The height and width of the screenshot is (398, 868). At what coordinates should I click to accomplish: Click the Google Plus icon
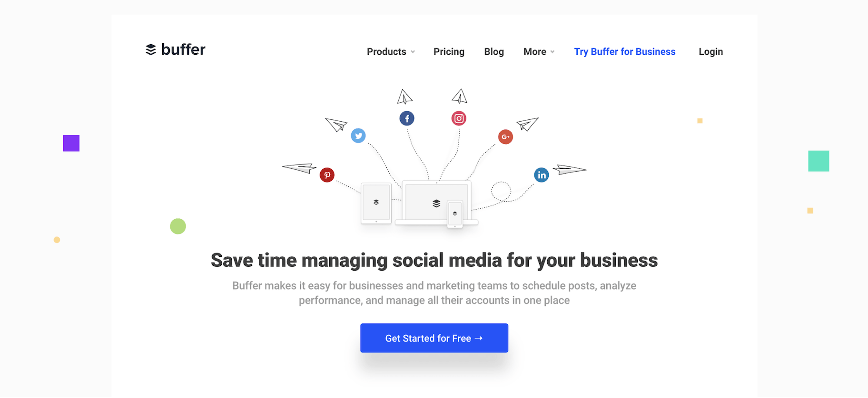tap(505, 137)
